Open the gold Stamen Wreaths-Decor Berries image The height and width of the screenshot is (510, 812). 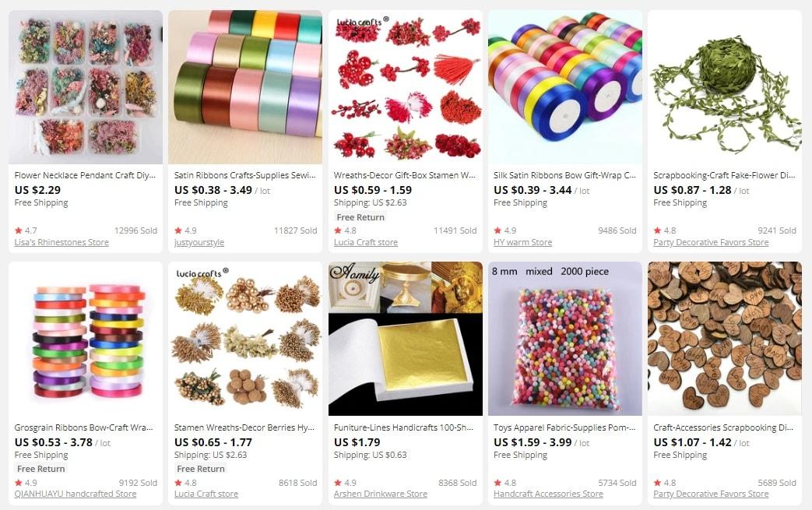245,339
